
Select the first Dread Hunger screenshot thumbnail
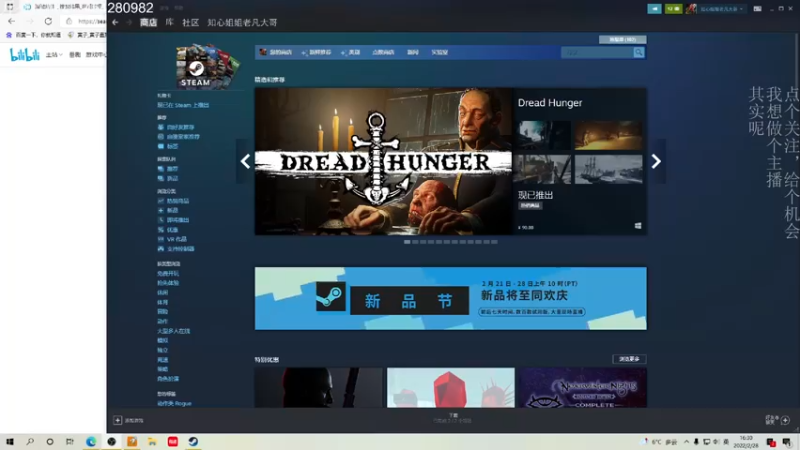click(544, 135)
